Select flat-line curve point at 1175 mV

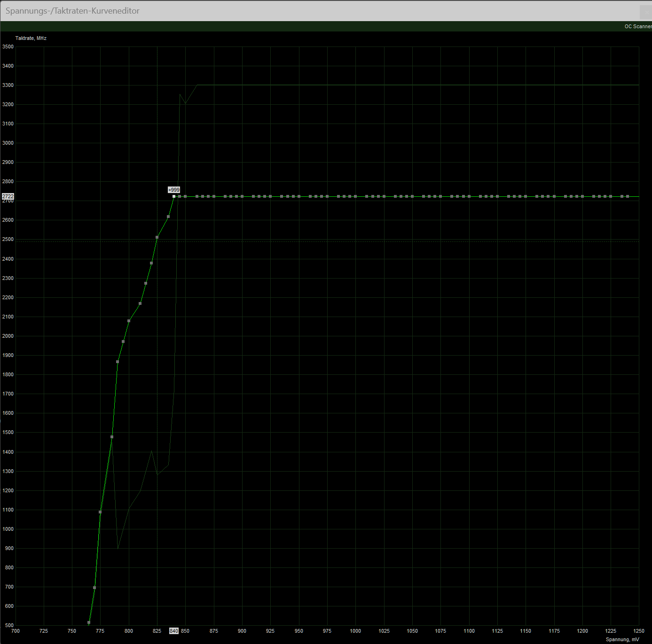click(554, 196)
